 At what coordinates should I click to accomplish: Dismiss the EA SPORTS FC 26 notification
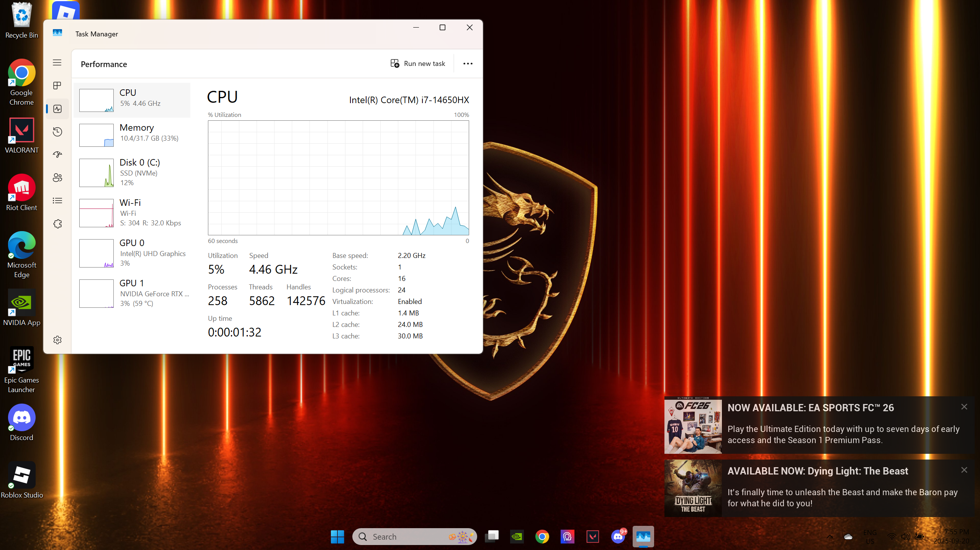pyautogui.click(x=964, y=407)
